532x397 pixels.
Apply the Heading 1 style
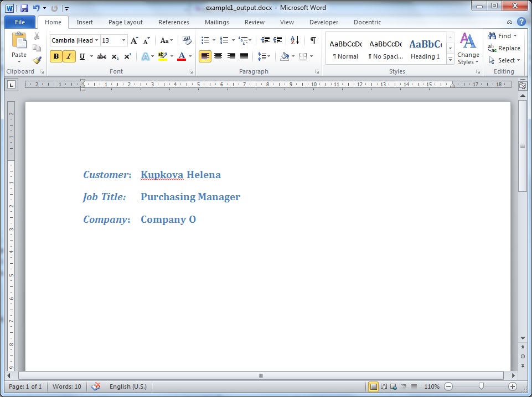coord(425,49)
